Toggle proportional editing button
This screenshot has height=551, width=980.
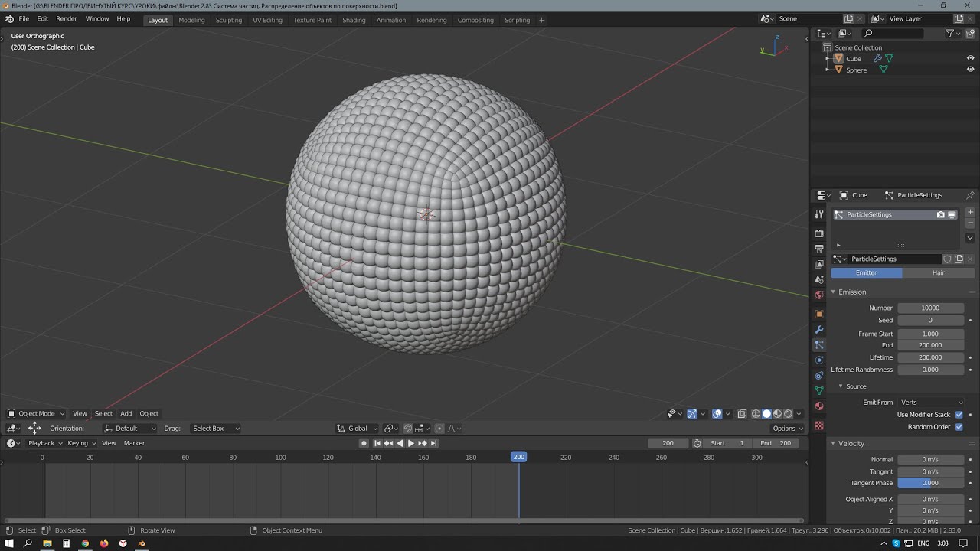point(439,429)
